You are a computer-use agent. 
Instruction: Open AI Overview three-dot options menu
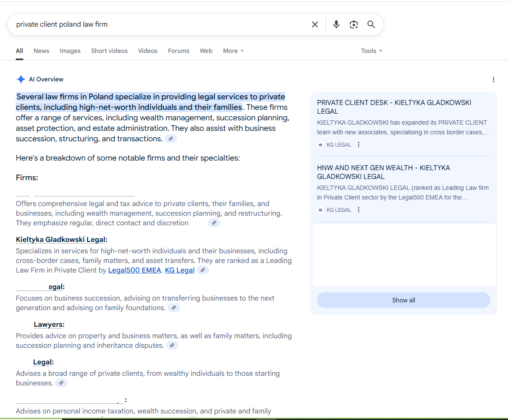click(493, 80)
